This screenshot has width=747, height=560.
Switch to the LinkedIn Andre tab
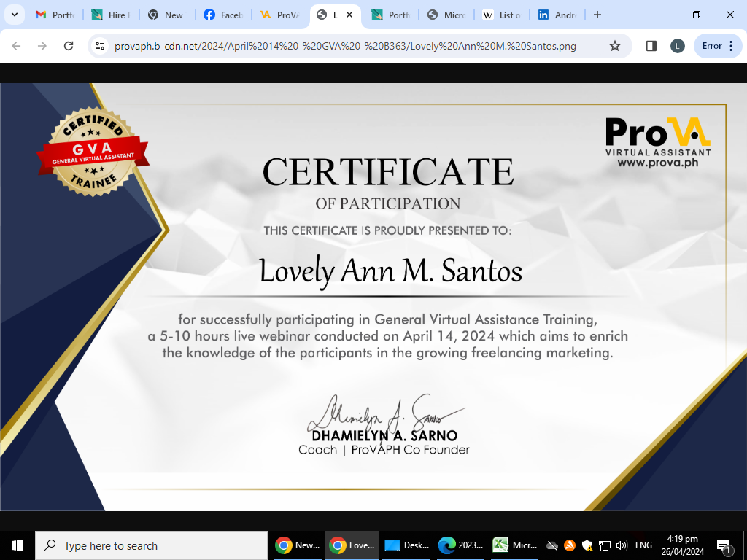[558, 15]
